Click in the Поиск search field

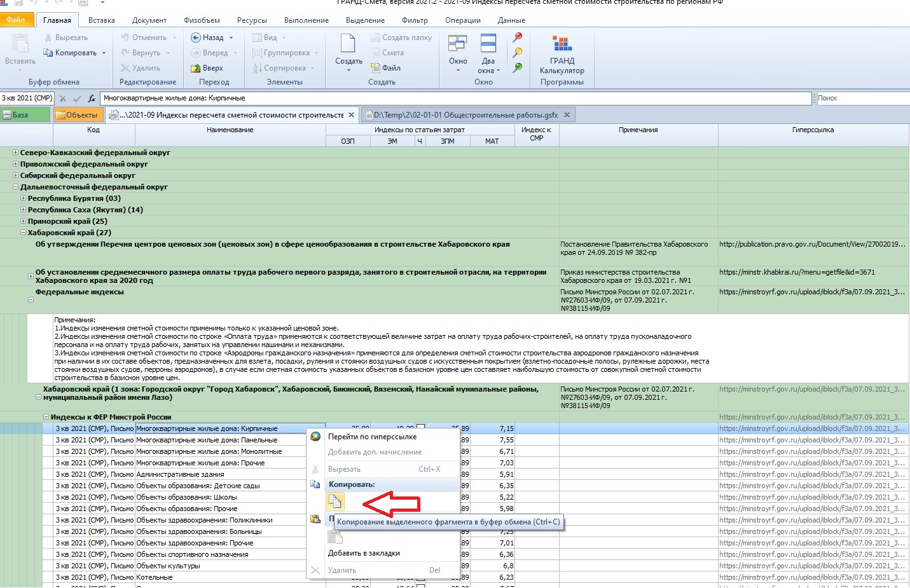[862, 99]
